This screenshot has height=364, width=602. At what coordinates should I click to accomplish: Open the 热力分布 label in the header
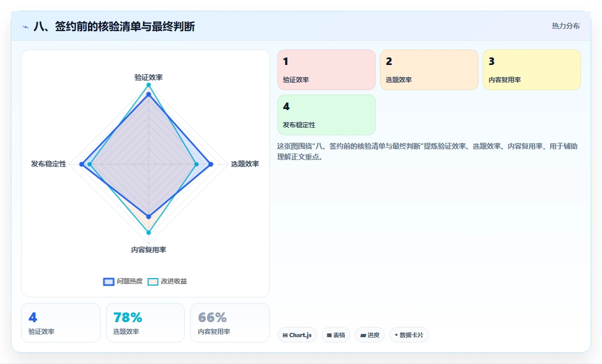pos(565,26)
